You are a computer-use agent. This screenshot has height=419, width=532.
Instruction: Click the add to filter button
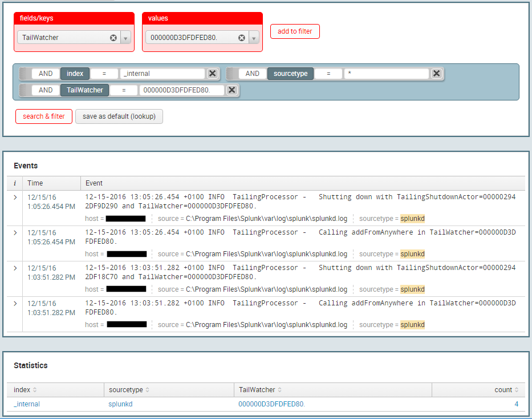pos(295,31)
